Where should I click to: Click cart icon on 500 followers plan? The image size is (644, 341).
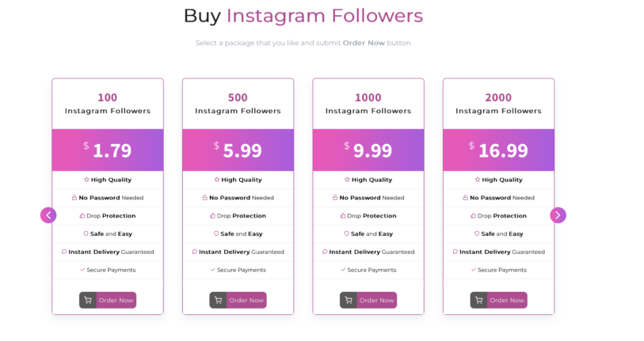(218, 300)
